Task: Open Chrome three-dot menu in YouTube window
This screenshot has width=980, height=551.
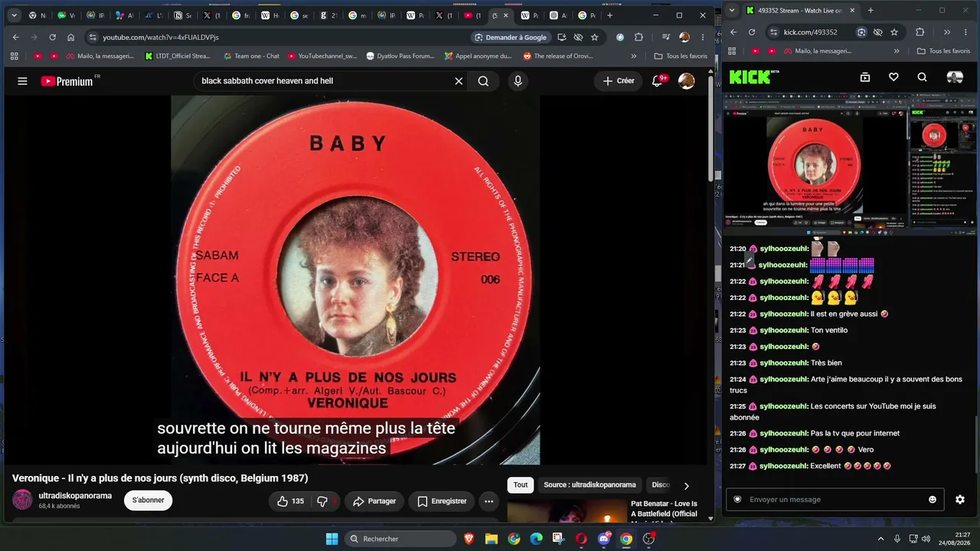Action: pyautogui.click(x=702, y=37)
